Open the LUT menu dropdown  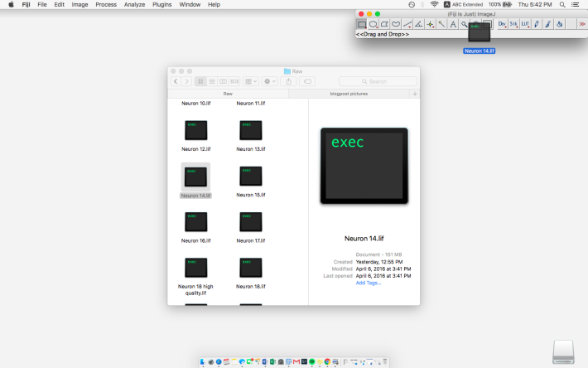(525, 24)
